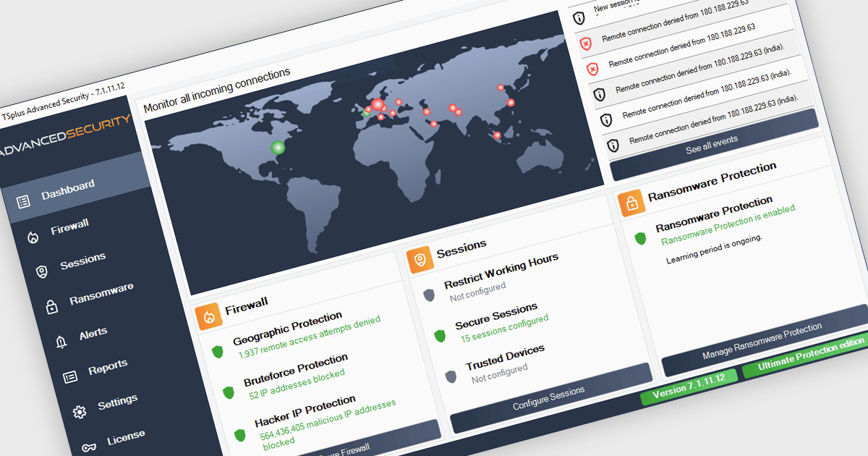
Task: Click '15 sessions configured' text
Action: tap(505, 327)
